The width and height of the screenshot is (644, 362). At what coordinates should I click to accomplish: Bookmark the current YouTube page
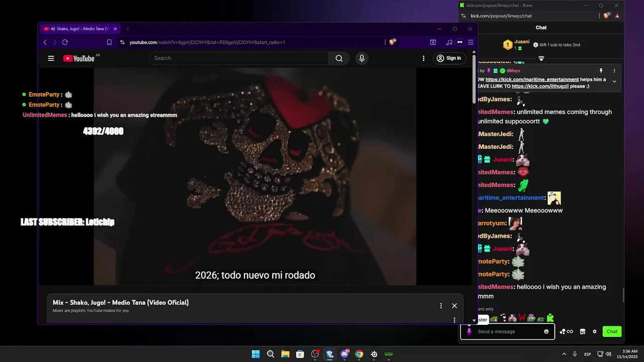pos(109,42)
